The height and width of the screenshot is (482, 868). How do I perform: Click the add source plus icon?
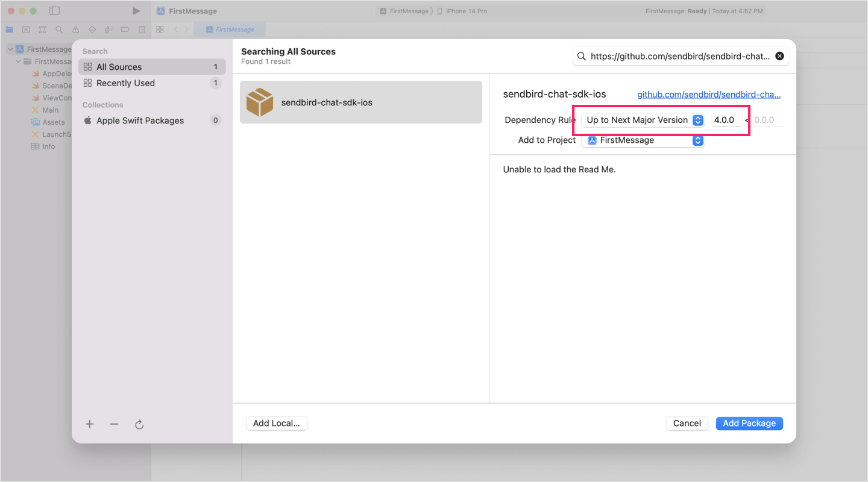tap(89, 424)
